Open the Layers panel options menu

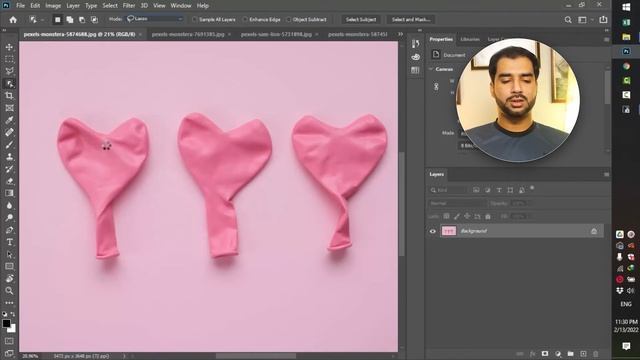pos(607,174)
